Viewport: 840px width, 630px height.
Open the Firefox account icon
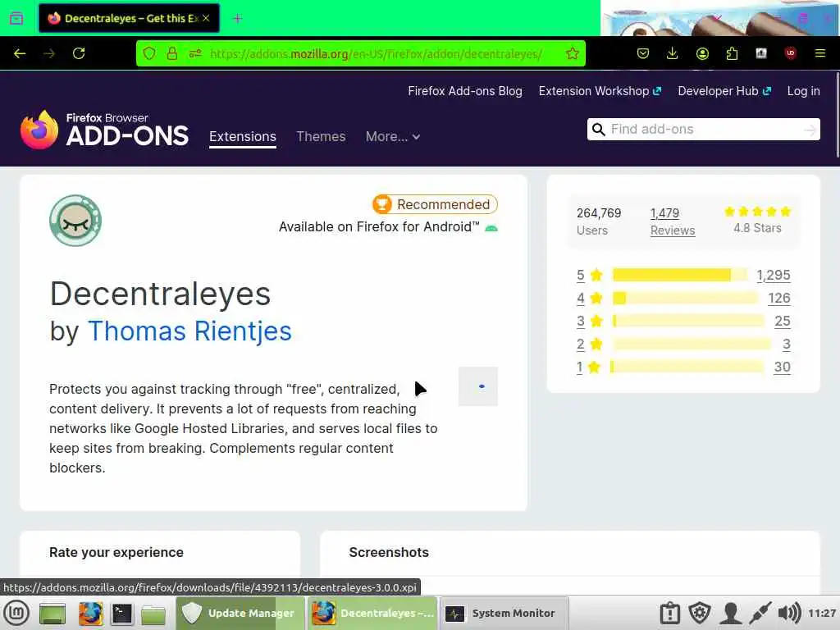[702, 53]
